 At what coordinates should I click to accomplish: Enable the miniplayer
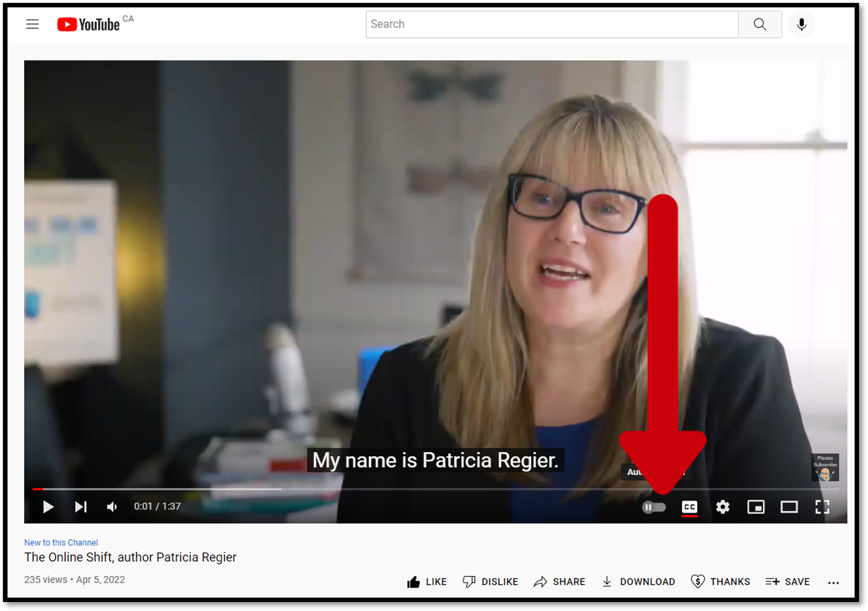tap(756, 507)
